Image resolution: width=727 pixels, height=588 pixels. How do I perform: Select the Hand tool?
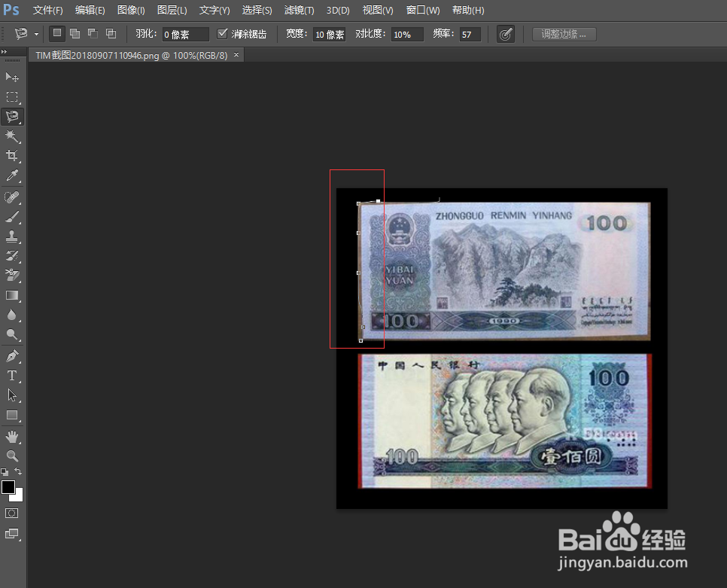tap(12, 437)
